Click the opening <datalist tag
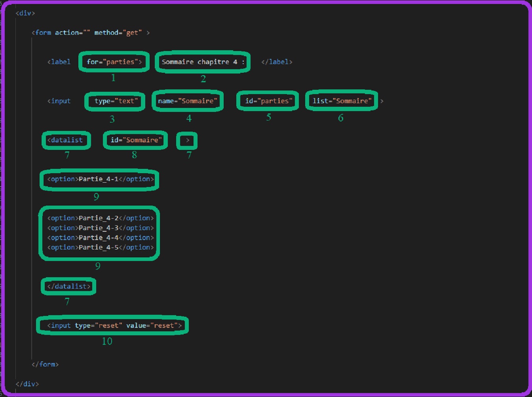Image resolution: width=532 pixels, height=397 pixels. pos(65,140)
